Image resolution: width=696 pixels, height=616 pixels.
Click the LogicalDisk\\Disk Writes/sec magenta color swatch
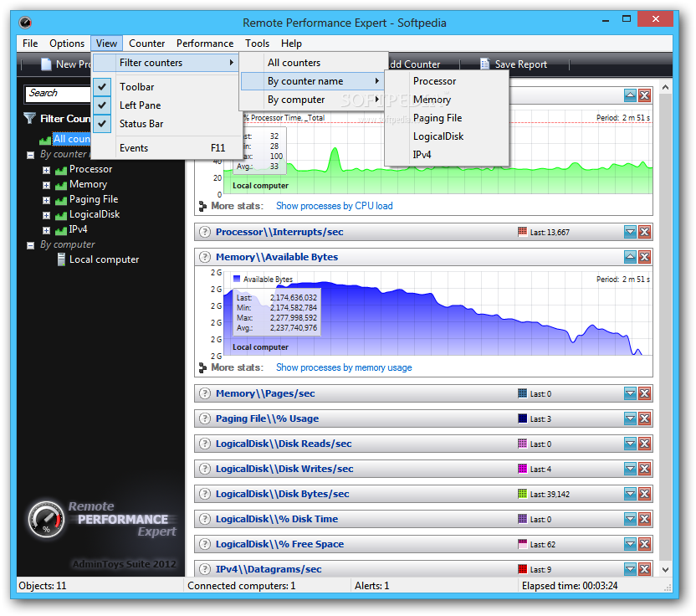click(x=523, y=469)
